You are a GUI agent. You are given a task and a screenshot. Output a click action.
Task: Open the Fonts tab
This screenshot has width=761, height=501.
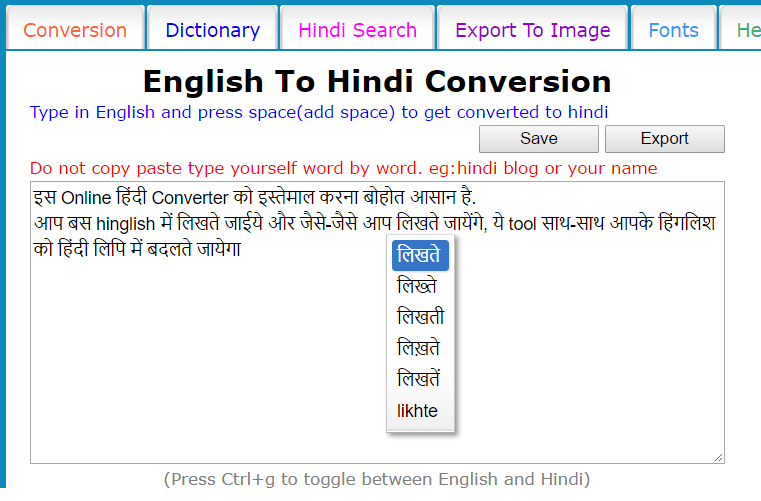pyautogui.click(x=674, y=28)
